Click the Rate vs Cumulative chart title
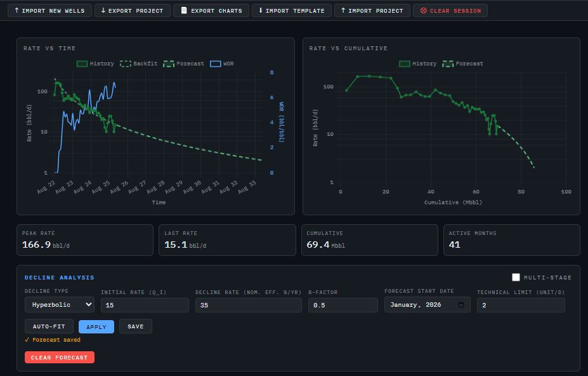Screen dimensions: 588x376 coord(348,48)
